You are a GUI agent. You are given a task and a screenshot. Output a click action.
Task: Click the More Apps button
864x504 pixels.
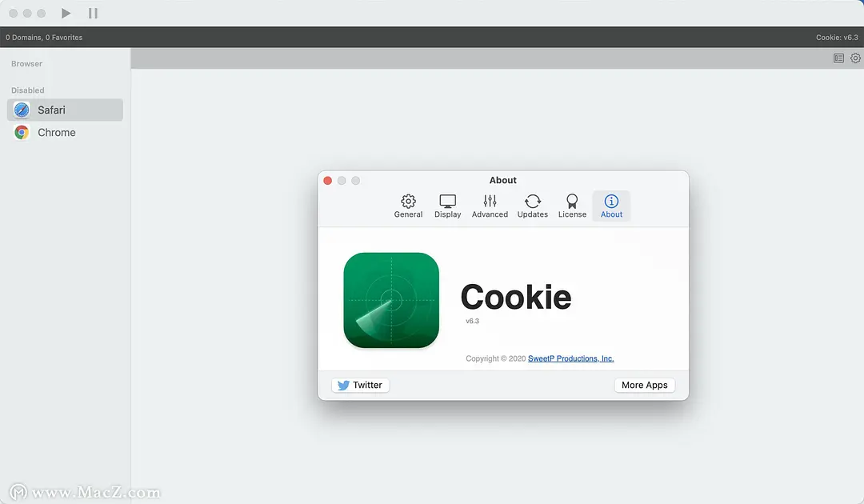tap(644, 385)
